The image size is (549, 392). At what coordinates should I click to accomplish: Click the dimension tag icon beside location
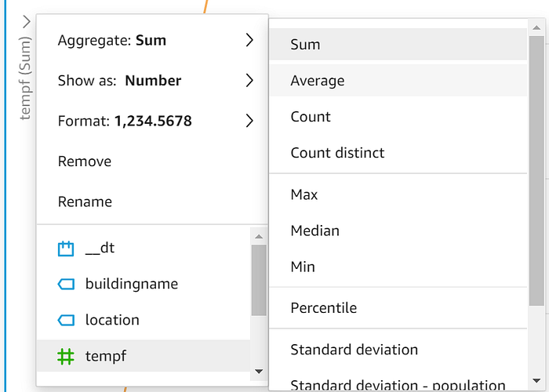coord(66,320)
